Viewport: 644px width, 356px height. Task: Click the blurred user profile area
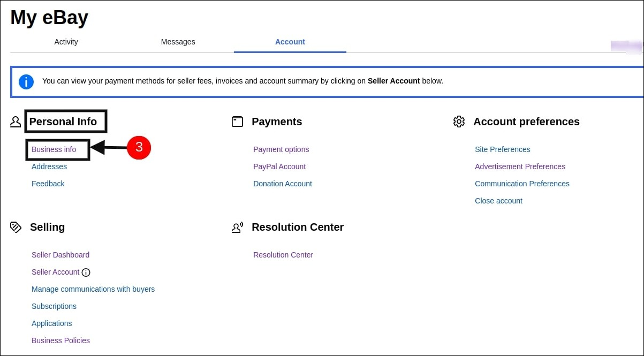tap(626, 46)
